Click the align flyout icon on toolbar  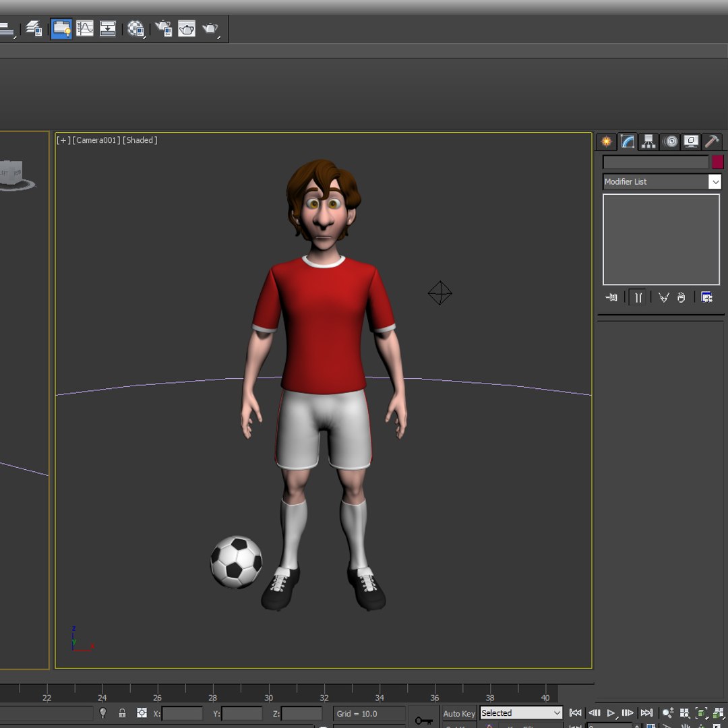(7, 30)
